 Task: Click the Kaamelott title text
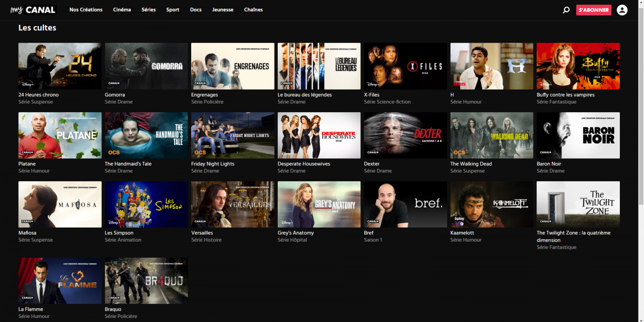(x=462, y=233)
